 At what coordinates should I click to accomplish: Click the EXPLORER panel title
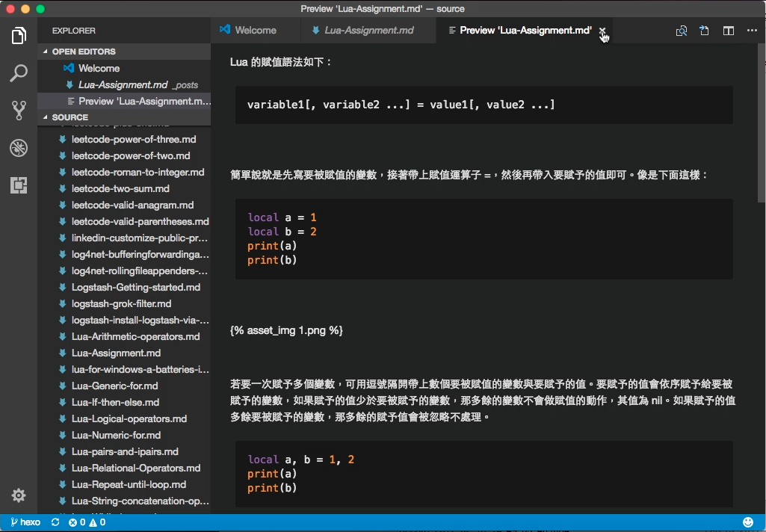pyautogui.click(x=74, y=31)
